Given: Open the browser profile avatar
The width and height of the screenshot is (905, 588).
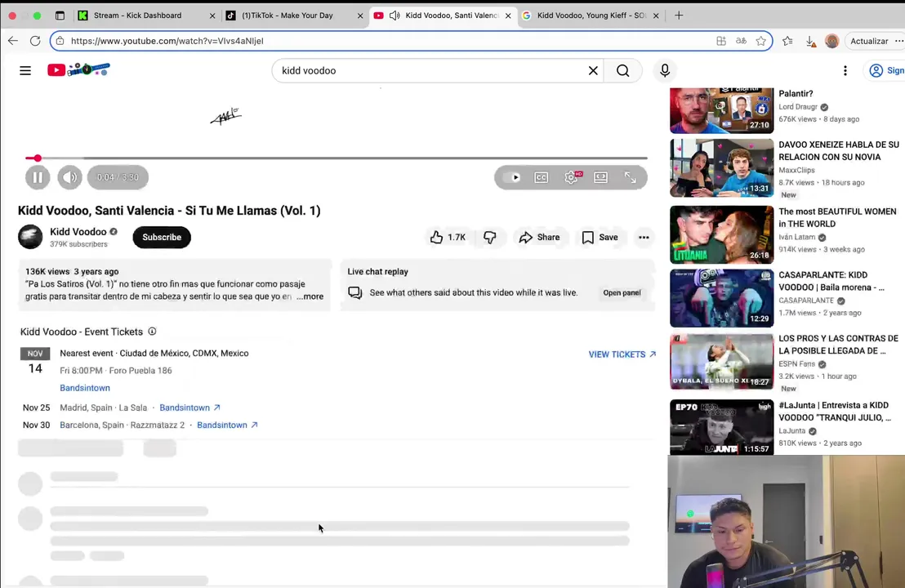Looking at the screenshot, I should click(831, 41).
